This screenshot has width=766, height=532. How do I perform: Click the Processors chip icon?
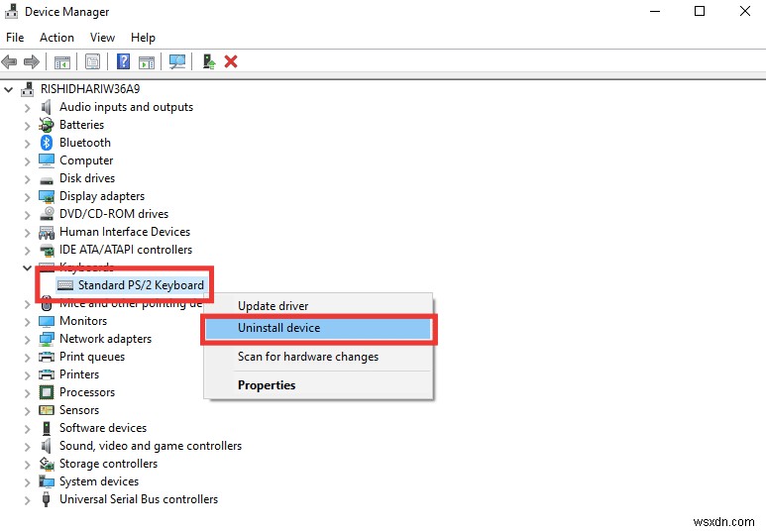point(47,392)
